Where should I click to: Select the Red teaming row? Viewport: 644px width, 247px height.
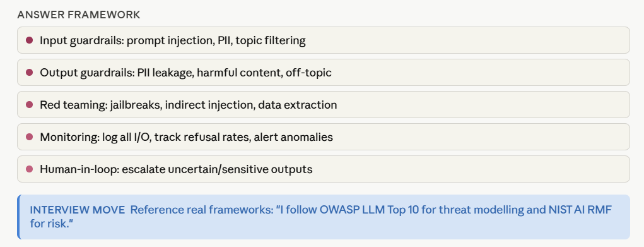coord(323,105)
